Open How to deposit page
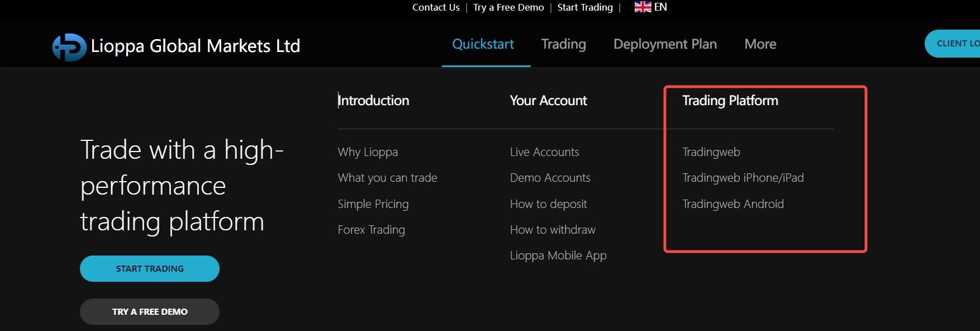 [548, 204]
